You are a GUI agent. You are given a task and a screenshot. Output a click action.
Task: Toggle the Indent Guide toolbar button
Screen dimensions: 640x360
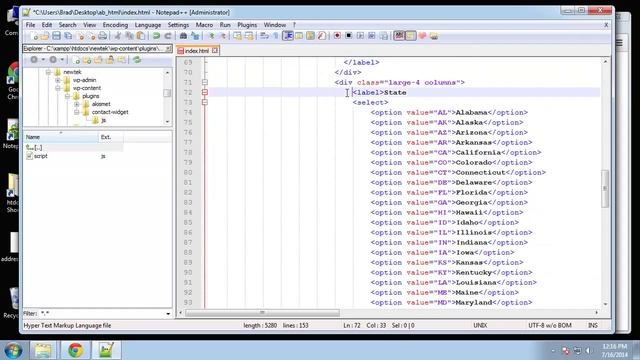pyautogui.click(x=288, y=36)
